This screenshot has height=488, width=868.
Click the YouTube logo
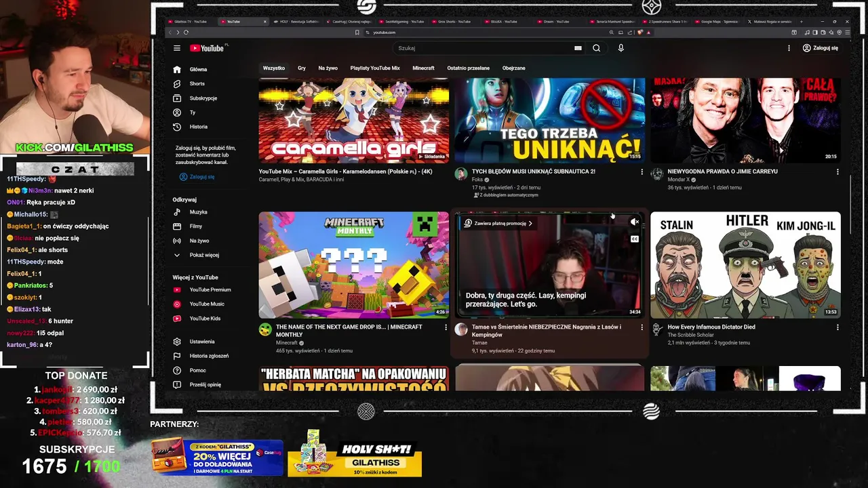coord(207,48)
